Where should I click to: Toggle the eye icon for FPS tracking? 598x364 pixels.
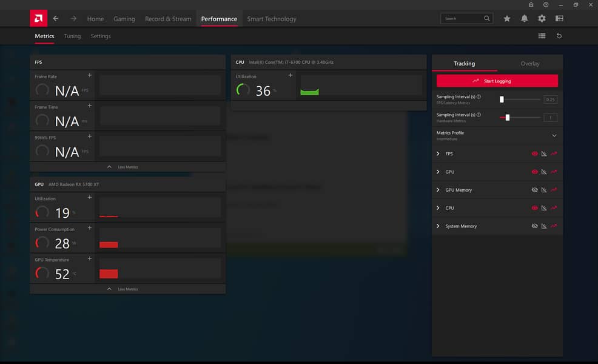535,153
